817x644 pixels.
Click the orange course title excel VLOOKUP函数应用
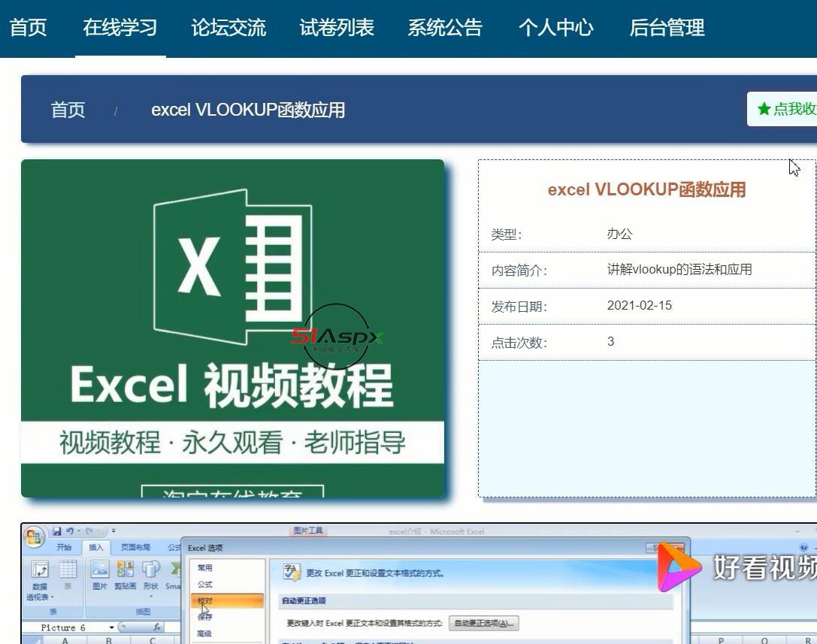646,189
